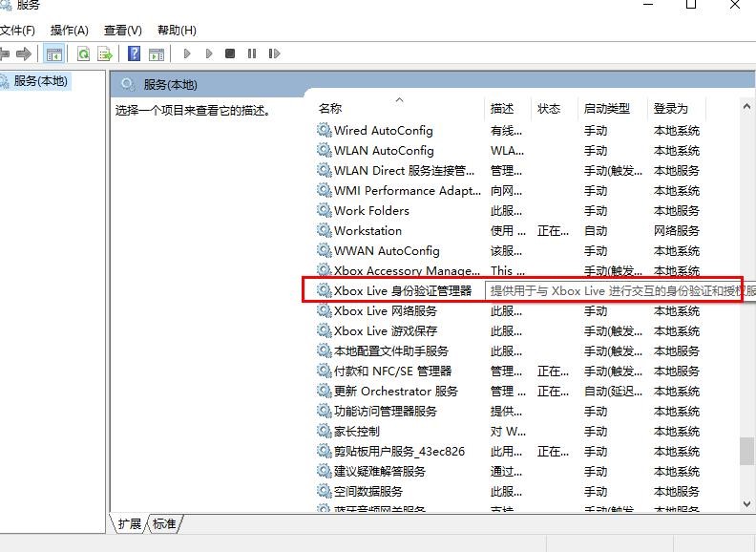This screenshot has height=552, width=756.
Task: Select the Workstation service row
Action: point(367,230)
